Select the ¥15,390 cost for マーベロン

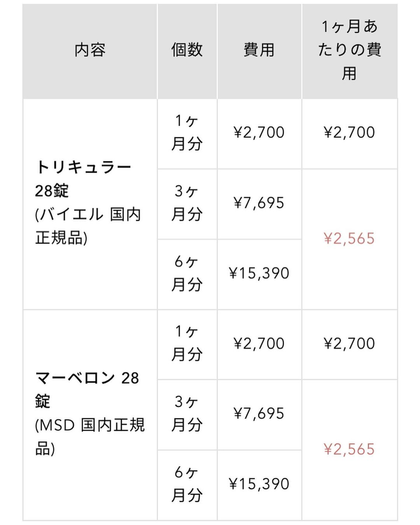[x=259, y=484]
